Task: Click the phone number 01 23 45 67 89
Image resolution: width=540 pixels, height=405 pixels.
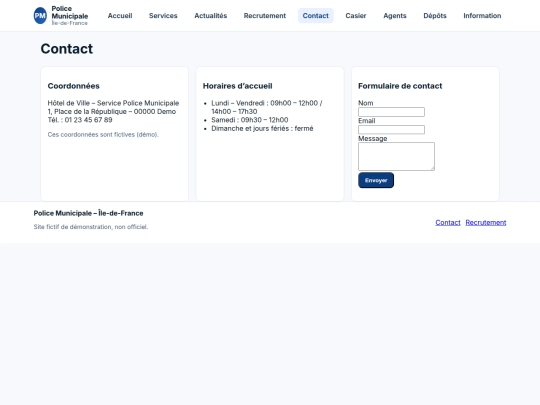Action: pos(88,120)
